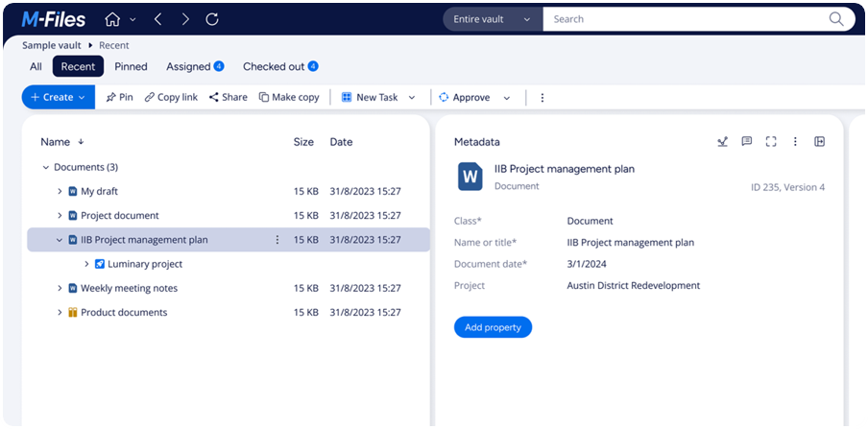
Task: Expand the My draft tree item
Action: click(x=60, y=192)
